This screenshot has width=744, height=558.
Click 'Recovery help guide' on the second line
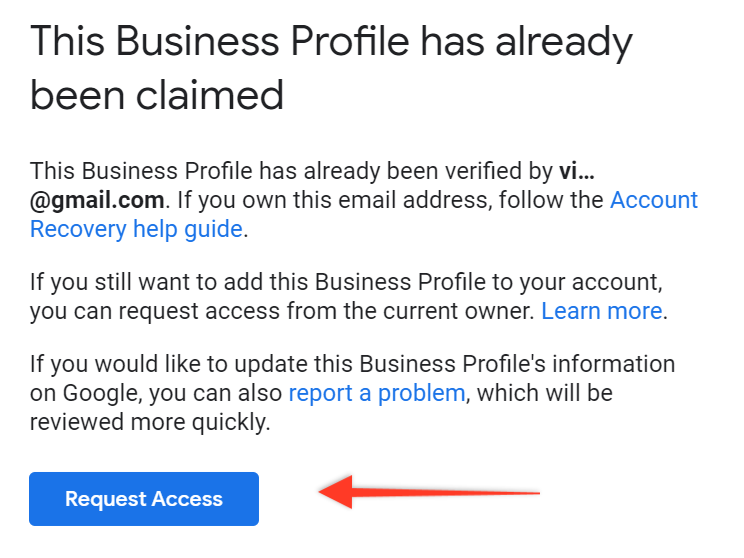pyautogui.click(x=136, y=229)
